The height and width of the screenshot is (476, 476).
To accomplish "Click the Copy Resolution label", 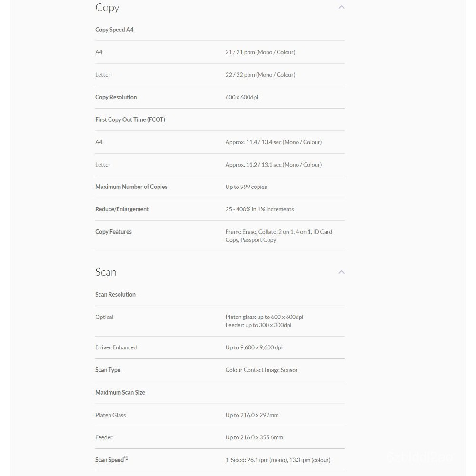I will [116, 97].
